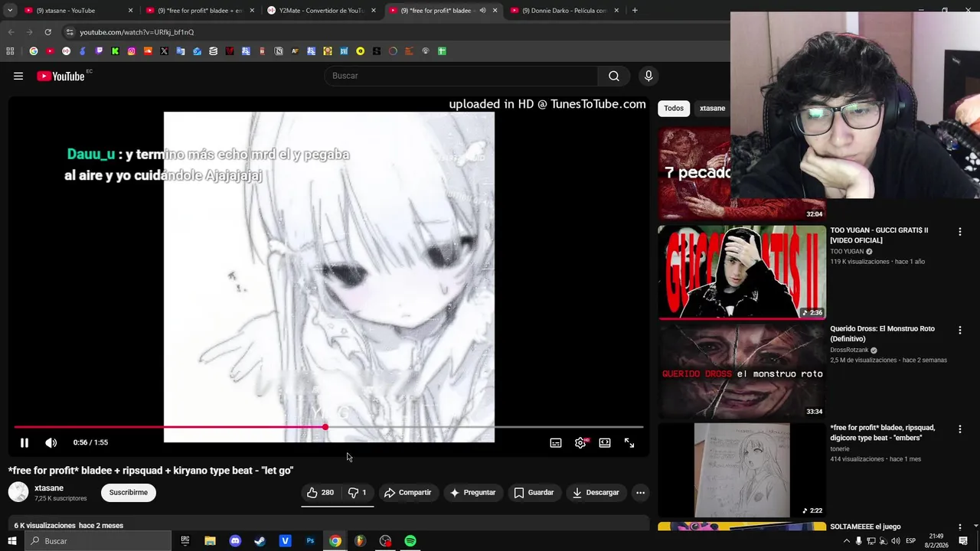Click the xtasane channel avatar
Viewport: 980px width, 551px height.
click(18, 492)
